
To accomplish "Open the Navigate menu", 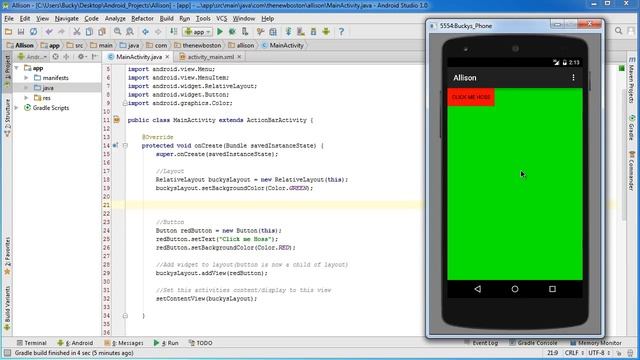I will click(67, 18).
